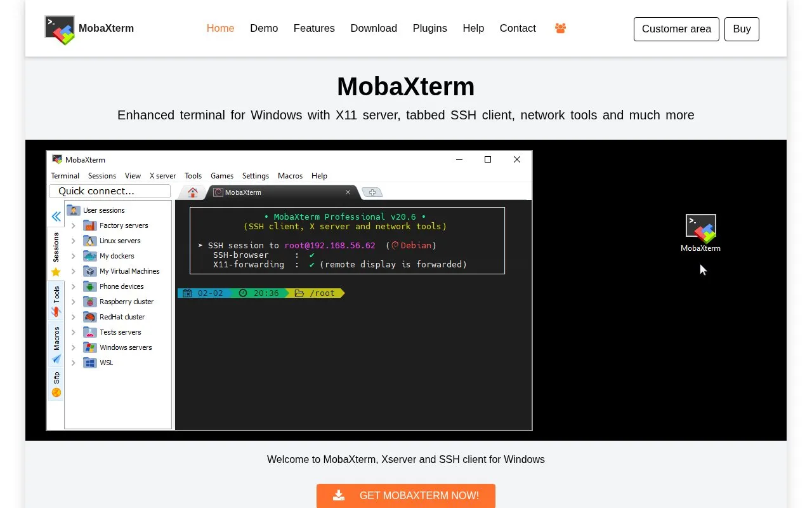Open the Download page link

coord(374,28)
